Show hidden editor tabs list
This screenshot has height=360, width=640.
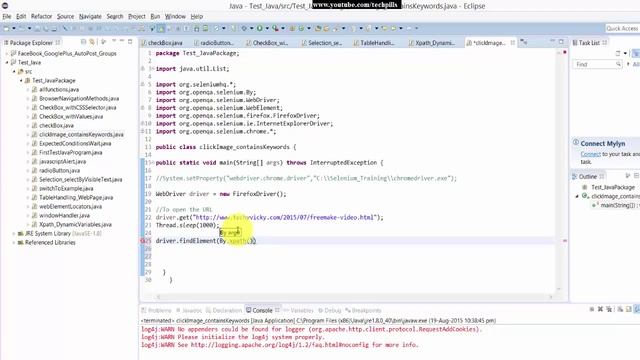pyautogui.click(x=524, y=42)
